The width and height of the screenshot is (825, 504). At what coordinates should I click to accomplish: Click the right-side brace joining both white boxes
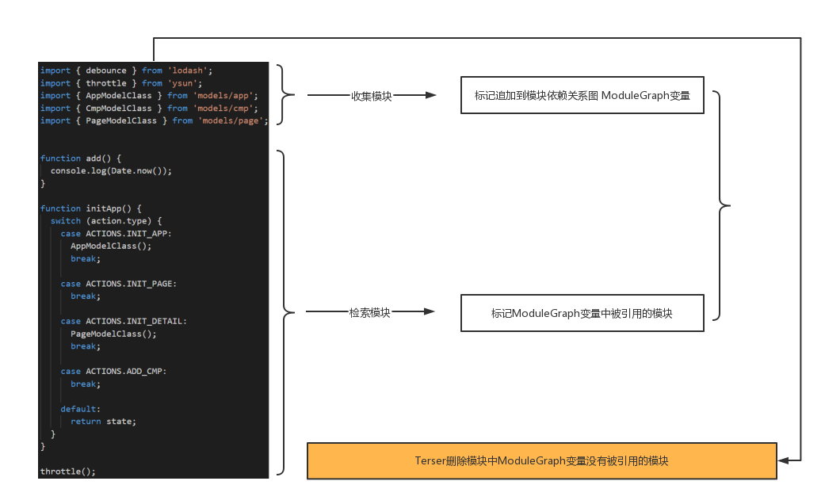coord(720,205)
